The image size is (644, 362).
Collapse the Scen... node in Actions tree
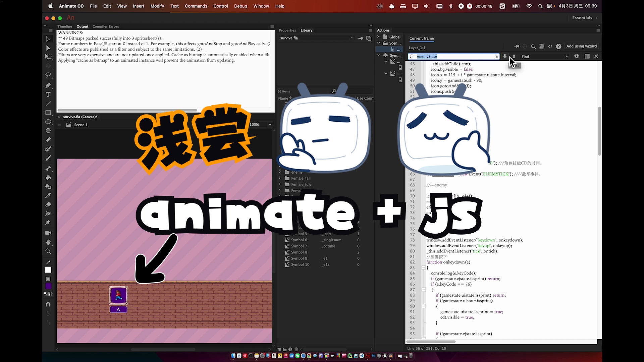click(x=378, y=43)
